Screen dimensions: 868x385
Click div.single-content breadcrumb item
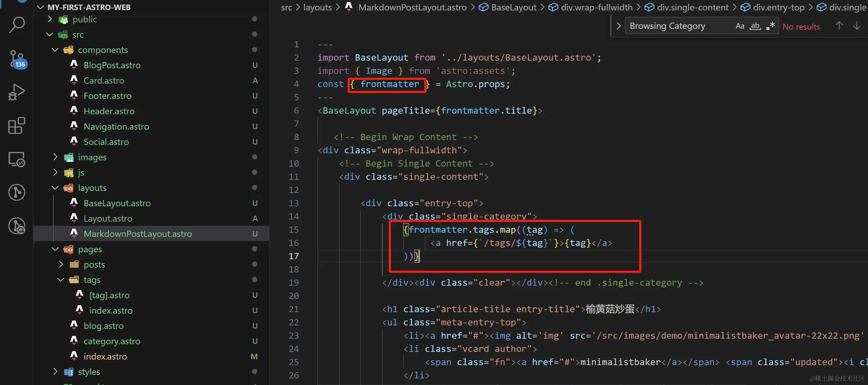[692, 7]
